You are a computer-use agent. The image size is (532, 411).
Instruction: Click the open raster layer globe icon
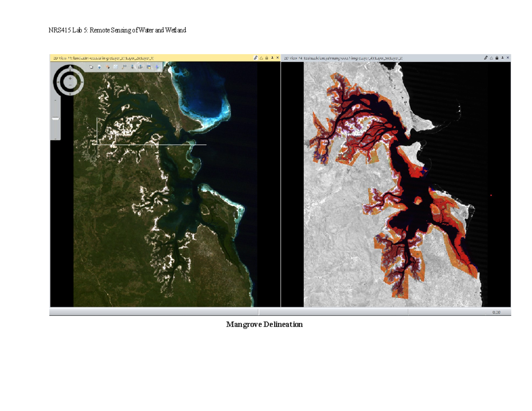(99, 67)
